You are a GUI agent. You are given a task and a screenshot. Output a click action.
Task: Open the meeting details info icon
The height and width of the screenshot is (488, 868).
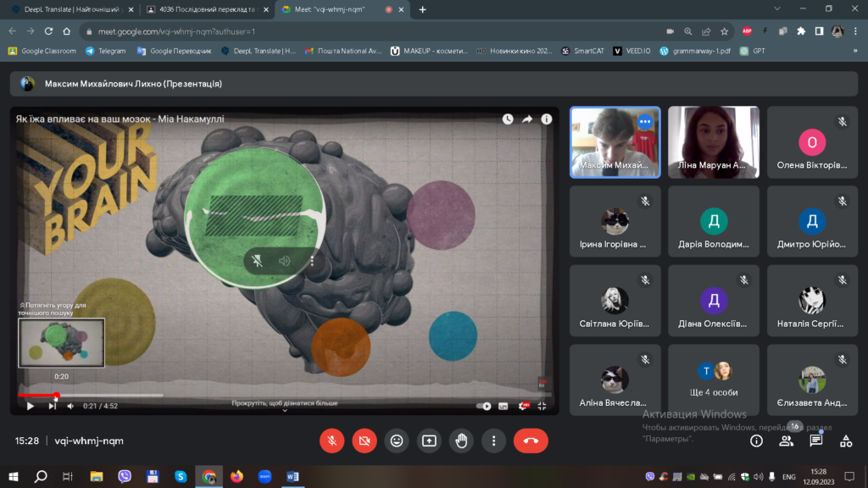[756, 441]
